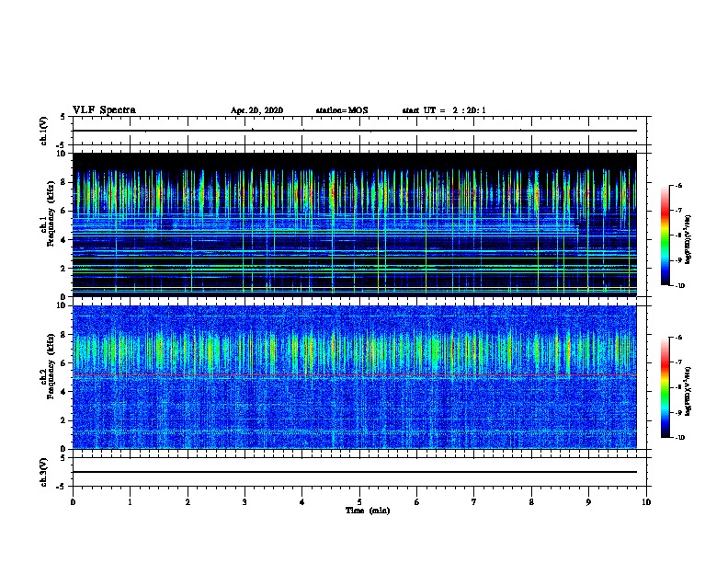Click the time axis tick label "10"
Image resolution: width=728 pixels, height=563 pixels.
(x=646, y=502)
